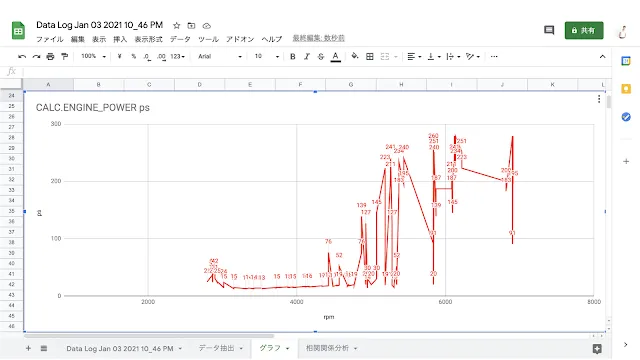640x360 pixels.
Task: Star the Data Log document
Action: (x=176, y=26)
